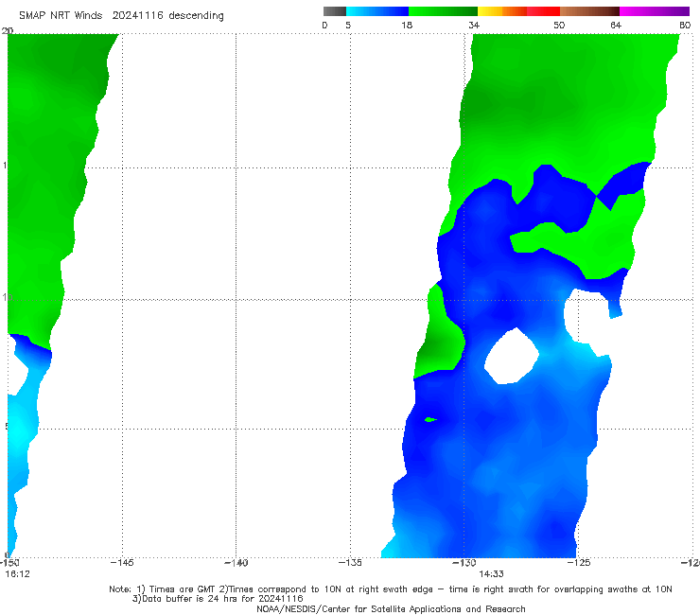700x615 pixels.
Task: Click the swath time '14:33'
Action: (492, 574)
